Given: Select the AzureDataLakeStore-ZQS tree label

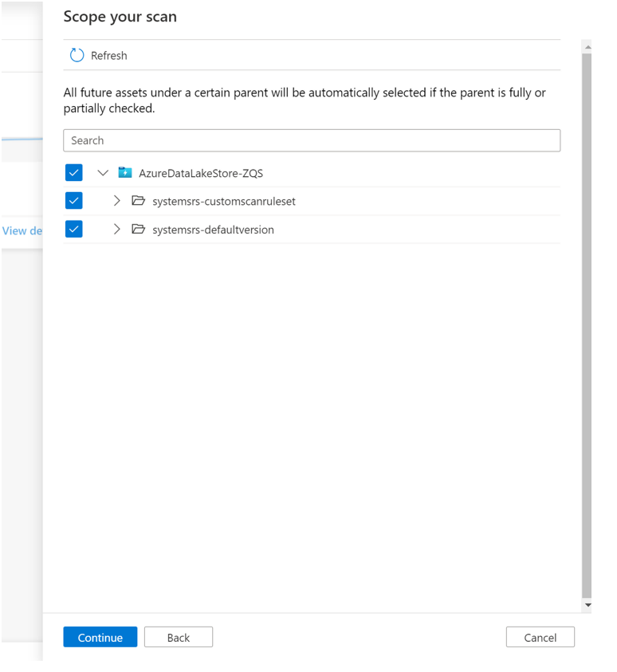Looking at the screenshot, I should tap(201, 173).
